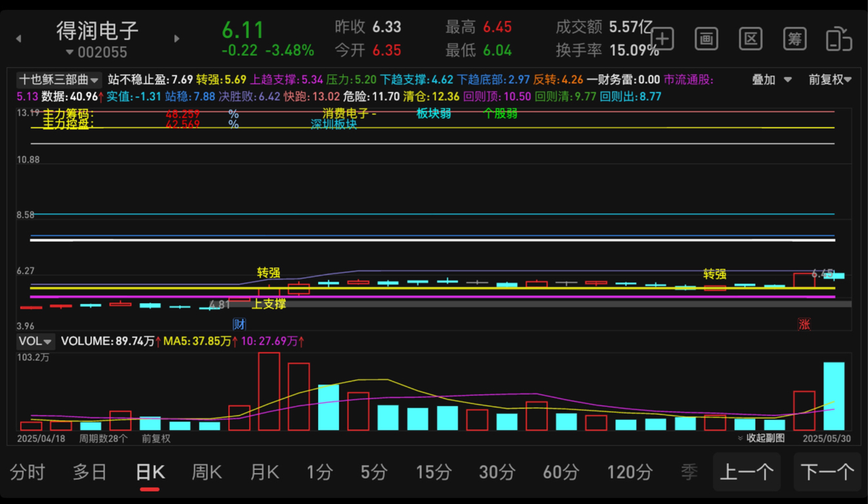This screenshot has height=504, width=868.
Task: Tap the 周期数28个 label
Action: coord(104,438)
